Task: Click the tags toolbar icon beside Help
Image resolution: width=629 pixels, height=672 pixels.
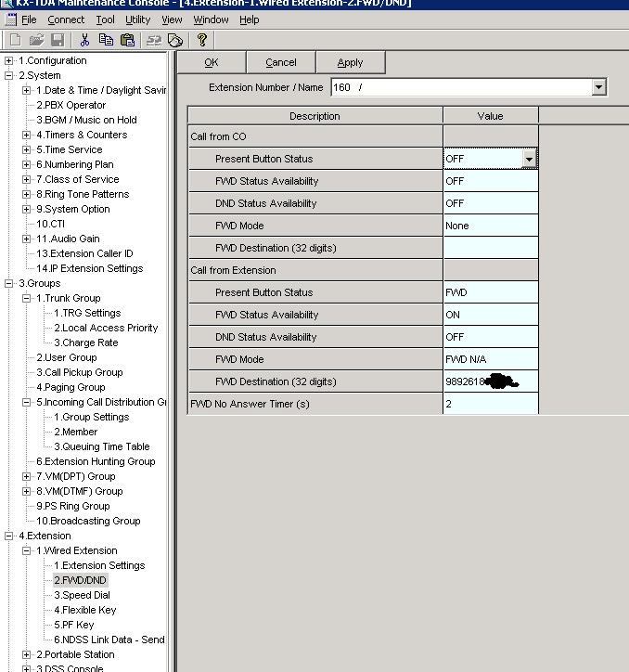Action: (175, 40)
